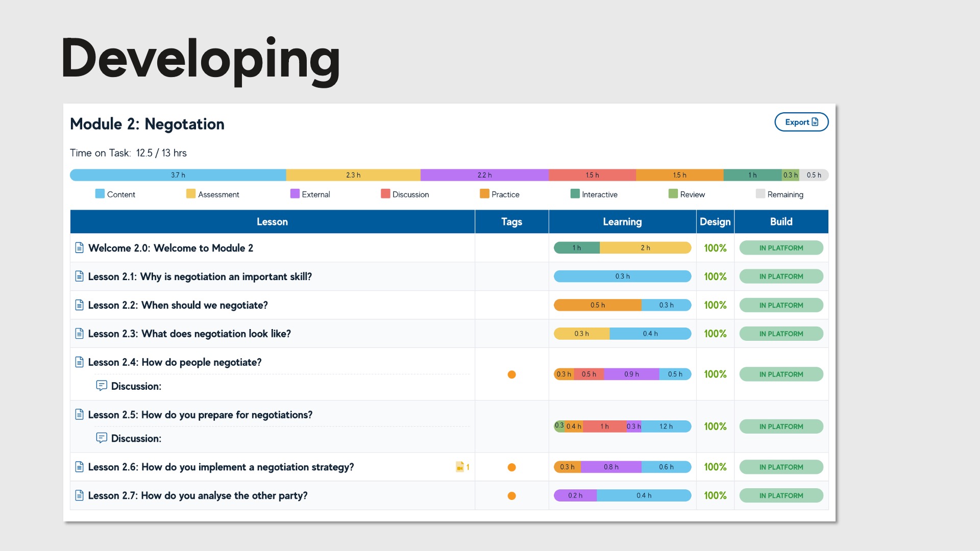Click 1 h Interactive segment in time bar

tap(752, 175)
